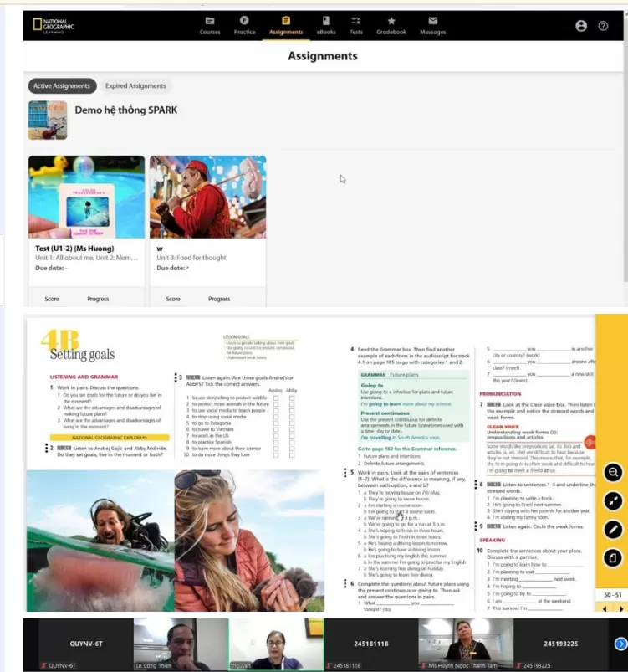Open the eBooks library
Viewport: 628px width, 672px height.
coord(325,25)
